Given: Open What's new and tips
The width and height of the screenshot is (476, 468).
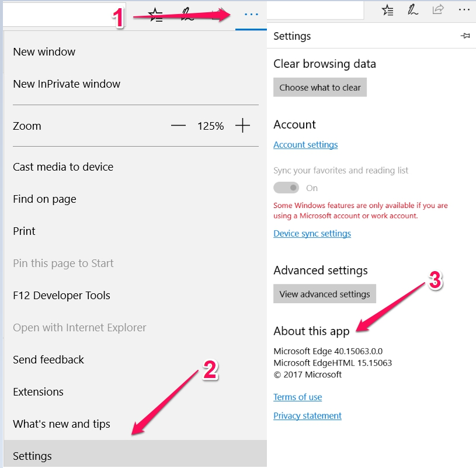Looking at the screenshot, I should 135,424.
